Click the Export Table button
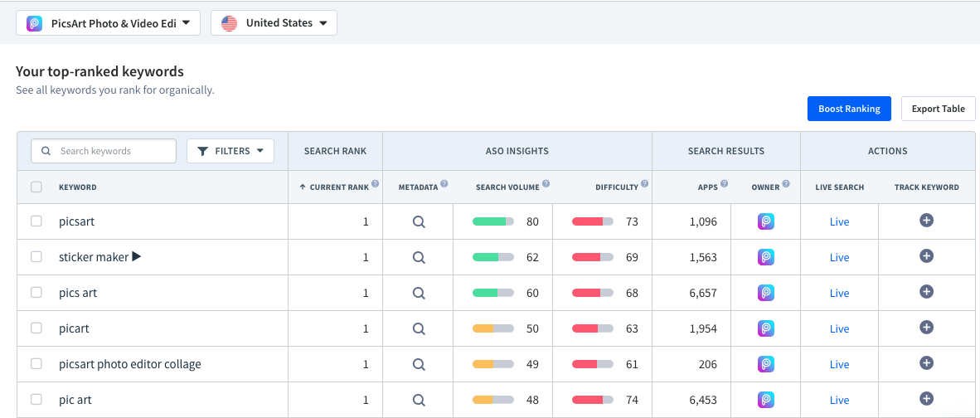 click(938, 109)
